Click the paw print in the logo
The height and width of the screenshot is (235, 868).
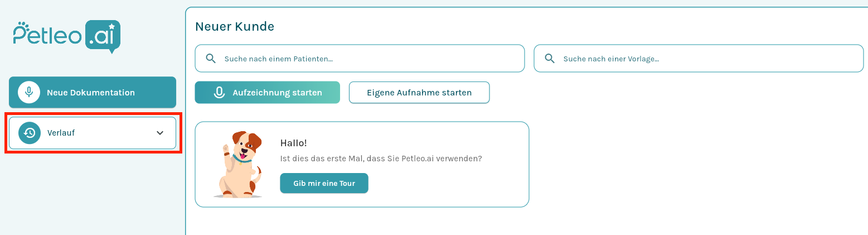22,26
